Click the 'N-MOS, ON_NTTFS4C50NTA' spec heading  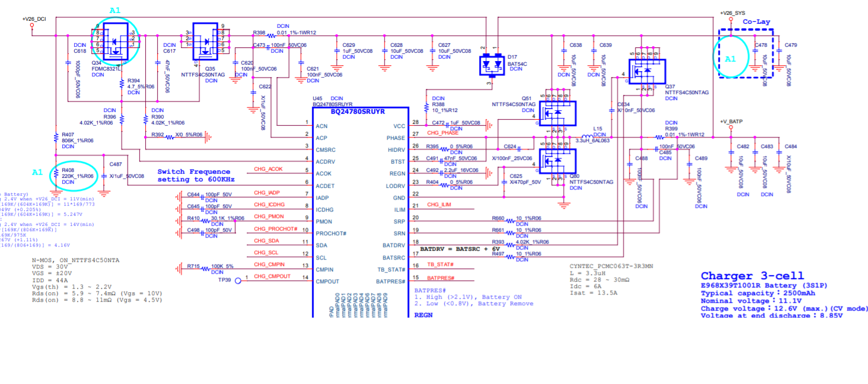click(75, 260)
